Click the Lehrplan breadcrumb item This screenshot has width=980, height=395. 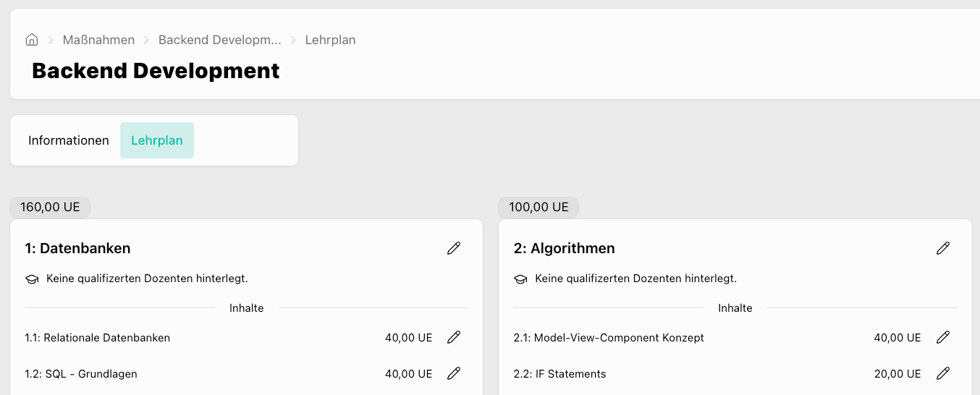(x=330, y=40)
